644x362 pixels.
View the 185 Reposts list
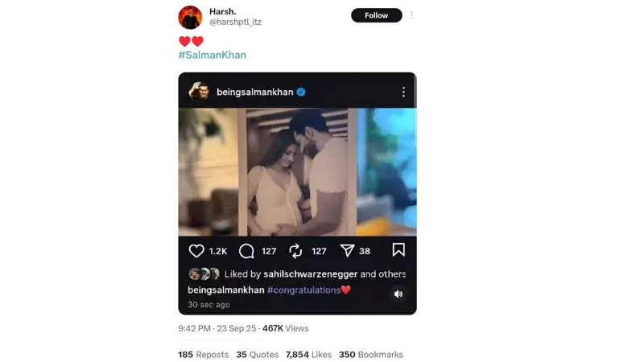point(203,355)
